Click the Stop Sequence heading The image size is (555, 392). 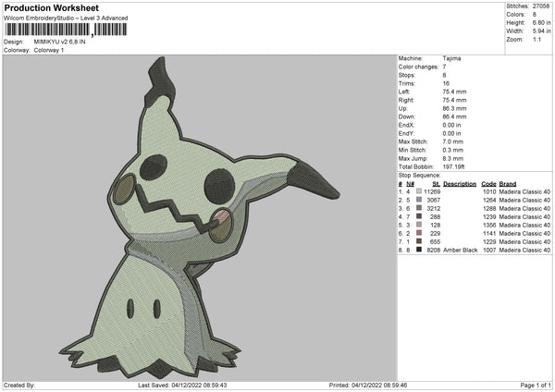point(419,175)
